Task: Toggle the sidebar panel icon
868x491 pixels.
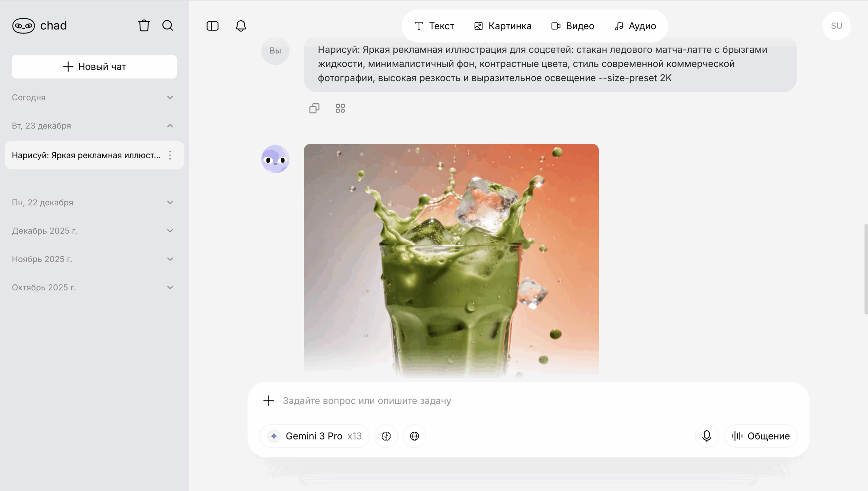Action: (x=212, y=26)
